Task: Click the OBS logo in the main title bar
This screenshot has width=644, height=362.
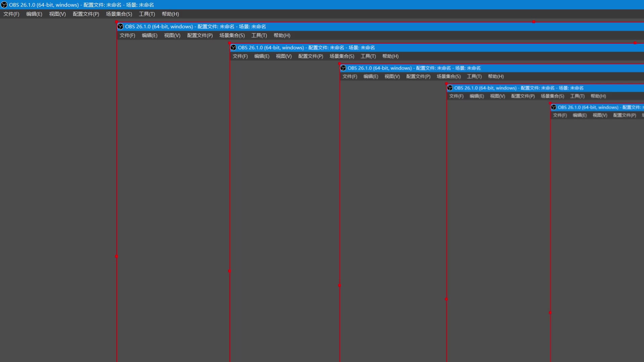Action: click(x=4, y=5)
